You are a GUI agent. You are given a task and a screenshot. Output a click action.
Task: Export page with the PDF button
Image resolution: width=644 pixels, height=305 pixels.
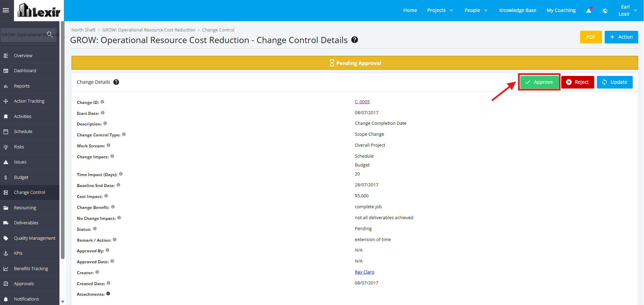point(591,37)
